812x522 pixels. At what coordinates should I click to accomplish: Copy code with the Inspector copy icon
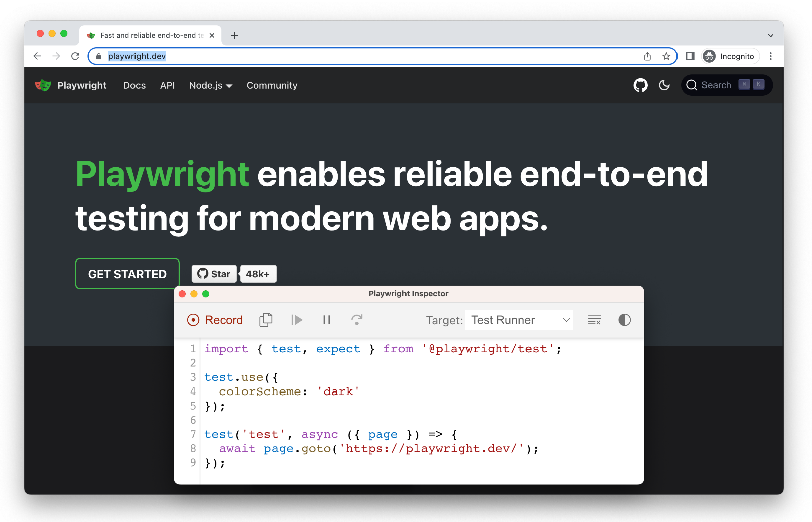(x=266, y=320)
